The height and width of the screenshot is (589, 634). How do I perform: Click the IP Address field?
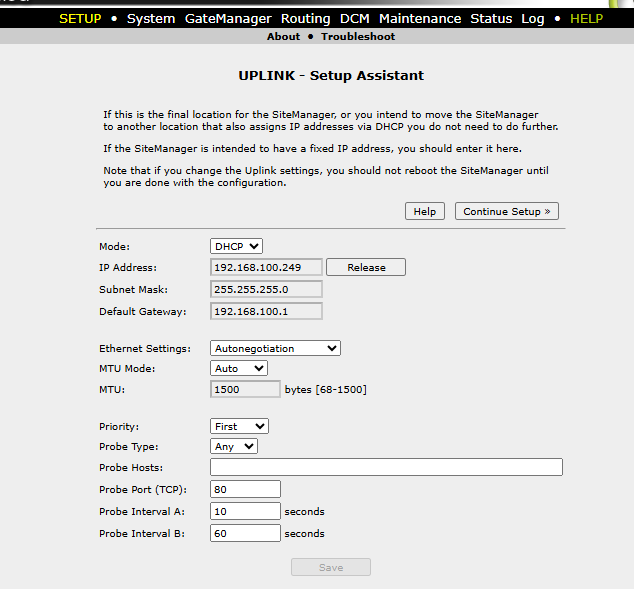pos(266,267)
